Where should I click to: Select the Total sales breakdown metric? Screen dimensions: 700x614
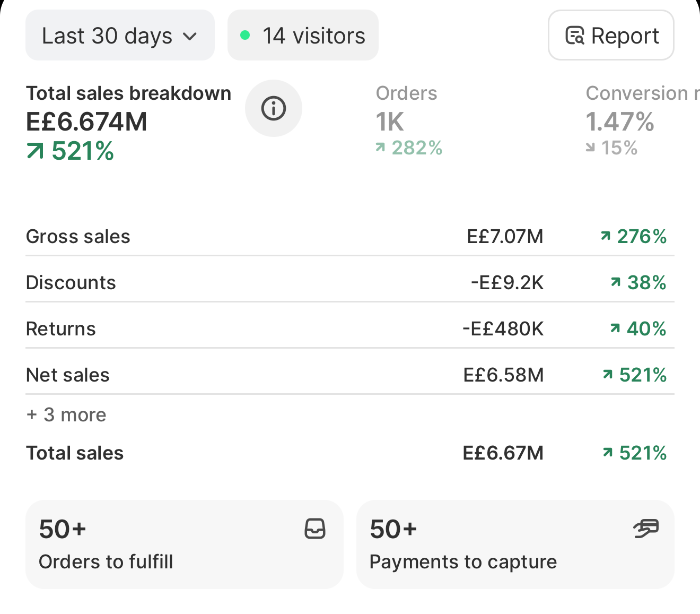[129, 123]
